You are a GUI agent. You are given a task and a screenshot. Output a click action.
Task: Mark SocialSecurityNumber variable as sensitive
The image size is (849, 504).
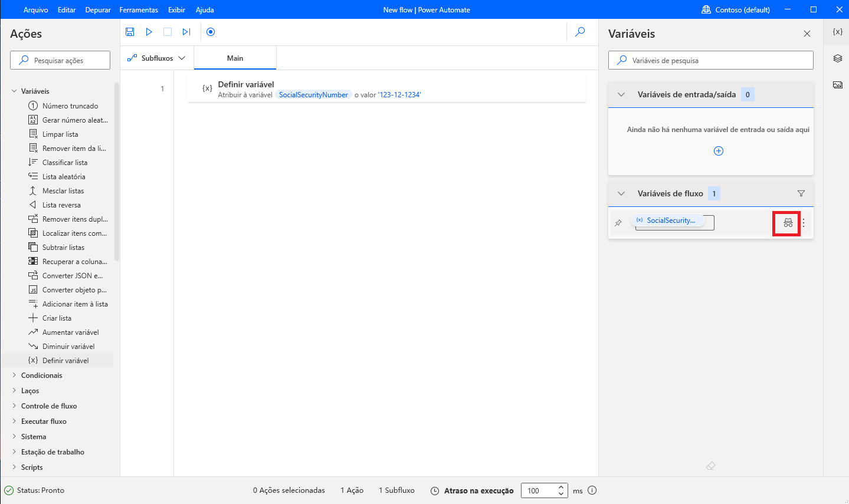[x=788, y=223]
